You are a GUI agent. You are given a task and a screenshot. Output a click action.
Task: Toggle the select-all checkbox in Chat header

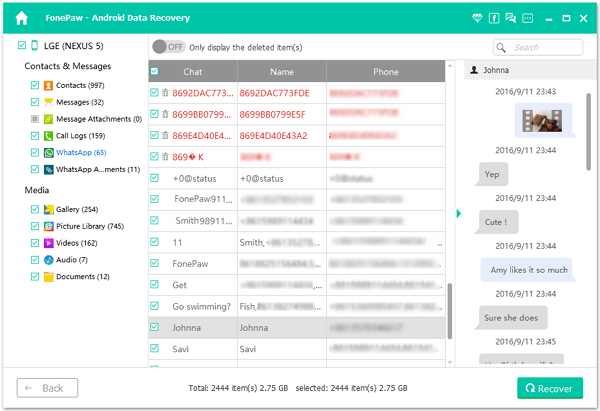point(154,71)
